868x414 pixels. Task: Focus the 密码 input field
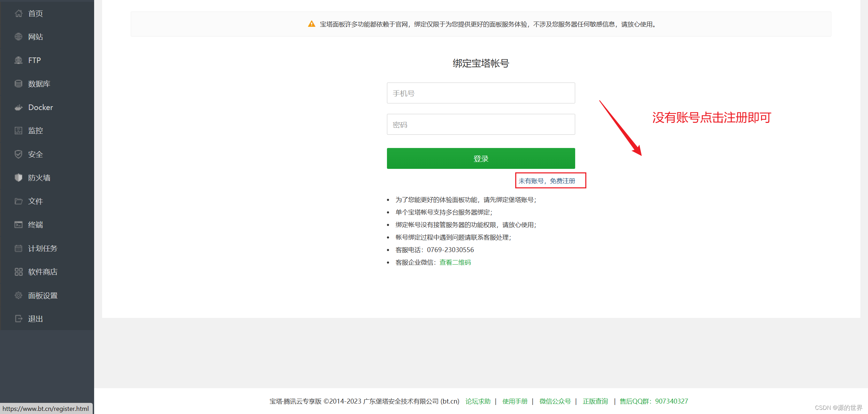[x=481, y=124]
